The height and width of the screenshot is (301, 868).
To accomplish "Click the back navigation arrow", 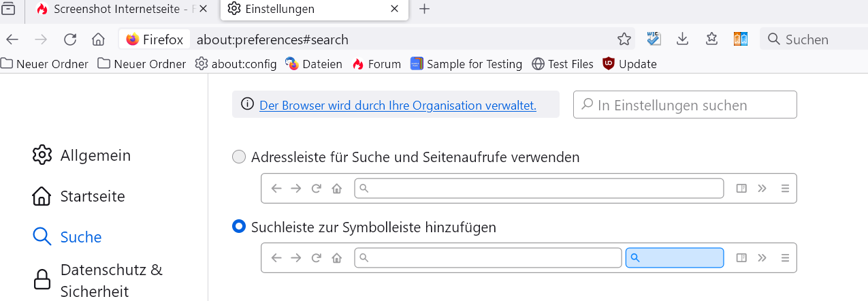I will pos(12,39).
